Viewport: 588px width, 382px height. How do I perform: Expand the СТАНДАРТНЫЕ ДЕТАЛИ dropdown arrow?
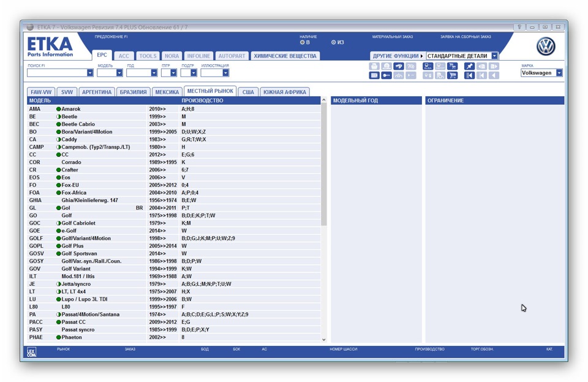495,56
